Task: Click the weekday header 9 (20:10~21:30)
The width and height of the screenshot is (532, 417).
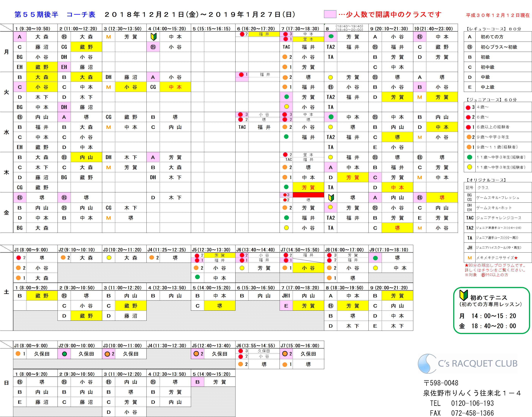Action: coord(389,28)
